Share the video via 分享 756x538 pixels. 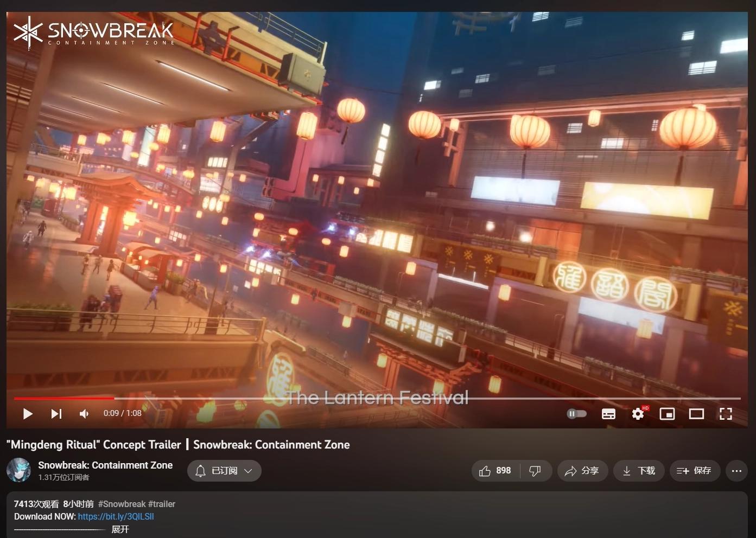click(x=582, y=471)
